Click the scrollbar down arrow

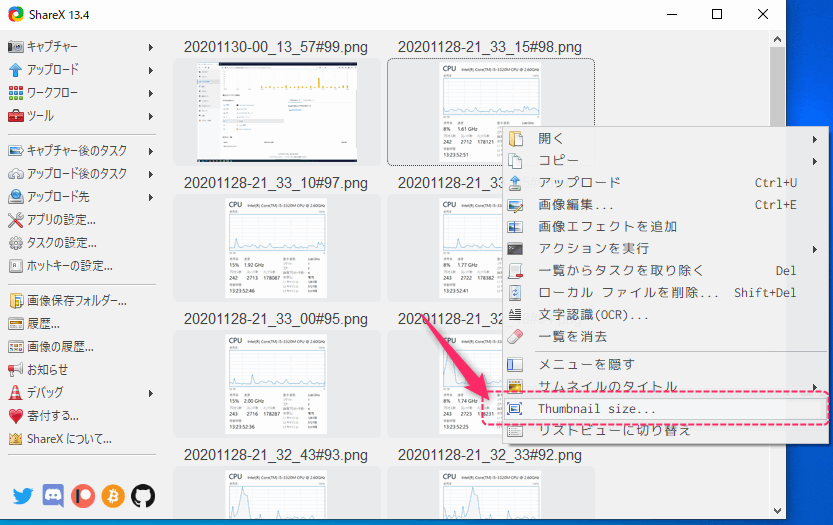[x=777, y=511]
